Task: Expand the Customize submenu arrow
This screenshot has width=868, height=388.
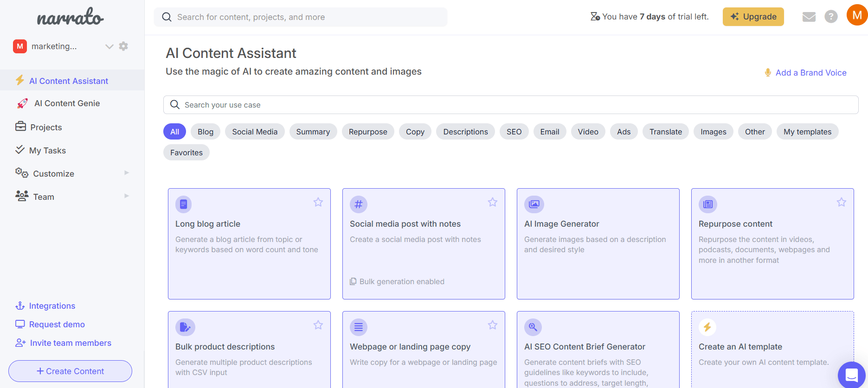Action: (127, 173)
